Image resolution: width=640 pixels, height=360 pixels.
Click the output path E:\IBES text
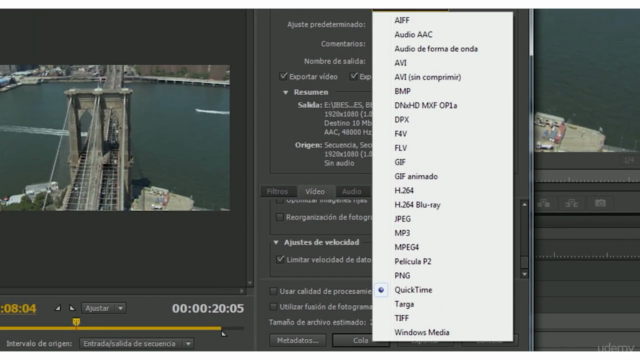pyautogui.click(x=348, y=105)
